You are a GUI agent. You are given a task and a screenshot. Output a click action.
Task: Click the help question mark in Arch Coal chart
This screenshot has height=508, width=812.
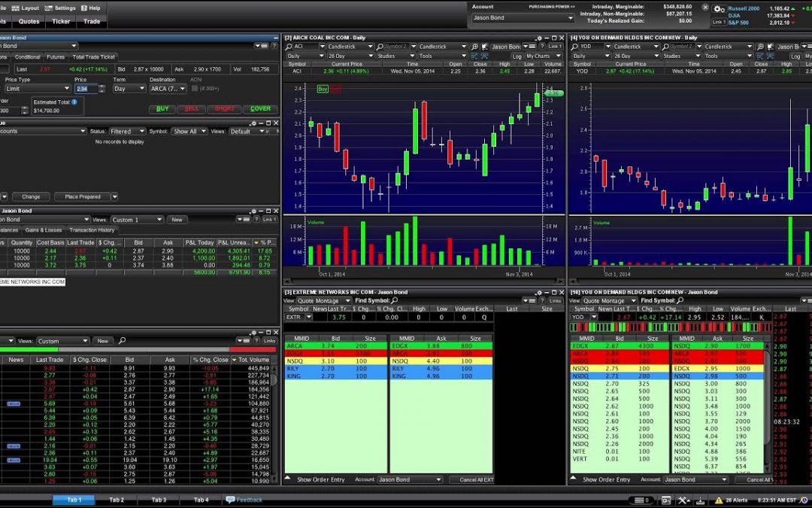tap(542, 47)
